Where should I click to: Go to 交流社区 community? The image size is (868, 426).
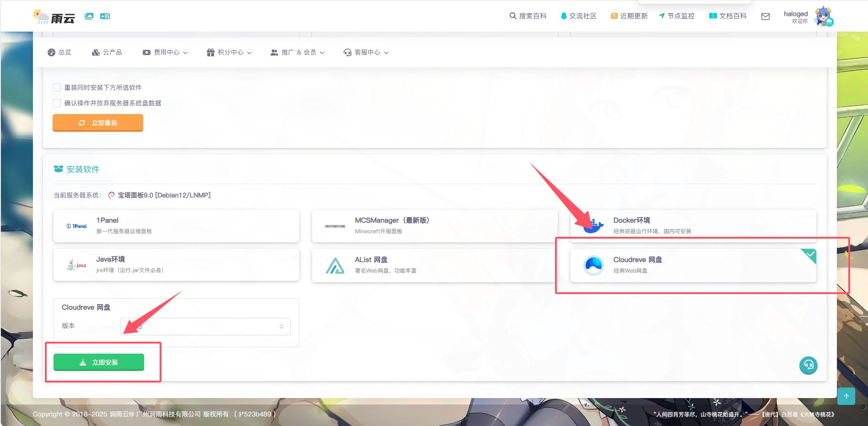579,16
